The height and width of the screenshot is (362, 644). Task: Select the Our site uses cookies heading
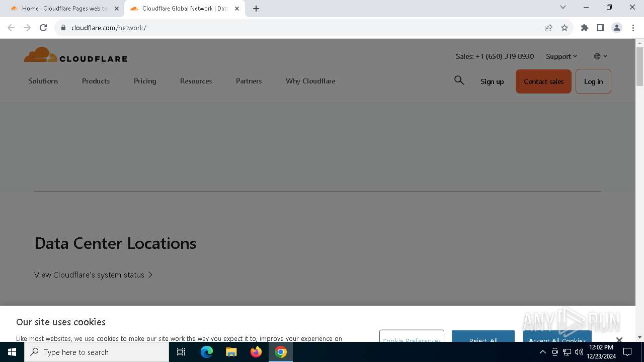coord(61,322)
